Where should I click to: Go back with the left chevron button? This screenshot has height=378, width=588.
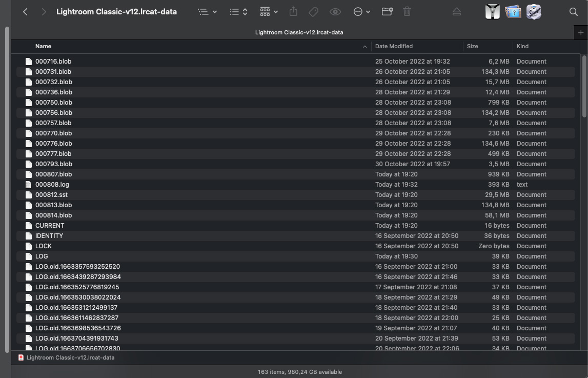pos(25,12)
